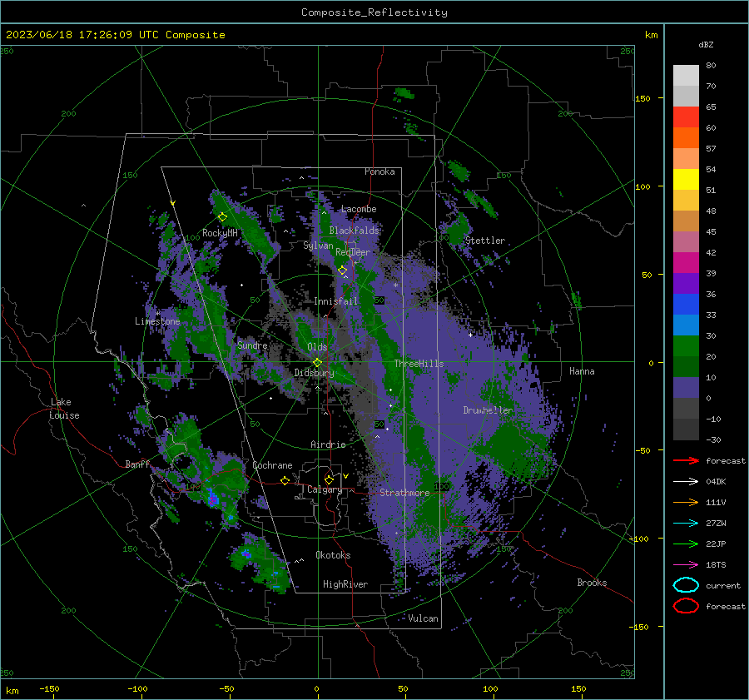Click the cyan current ellipse icon
Image resolution: width=749 pixels, height=700 pixels.
(x=686, y=585)
